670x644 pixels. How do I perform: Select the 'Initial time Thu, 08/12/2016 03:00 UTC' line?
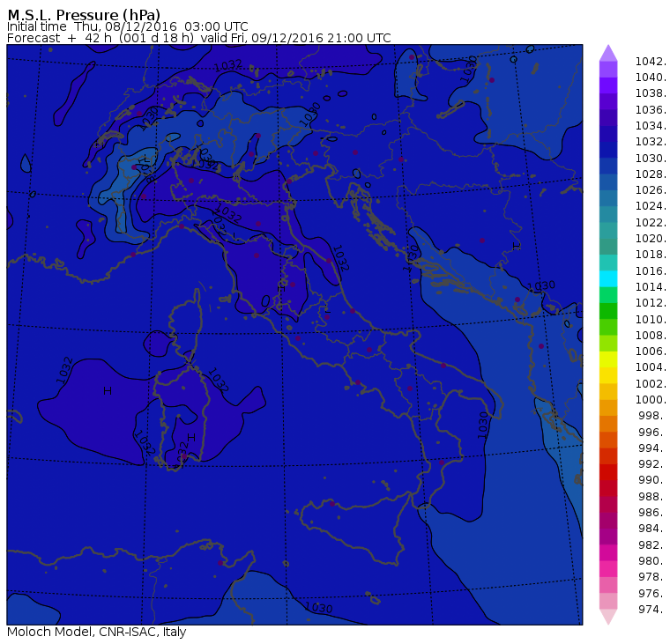pyautogui.click(x=127, y=26)
